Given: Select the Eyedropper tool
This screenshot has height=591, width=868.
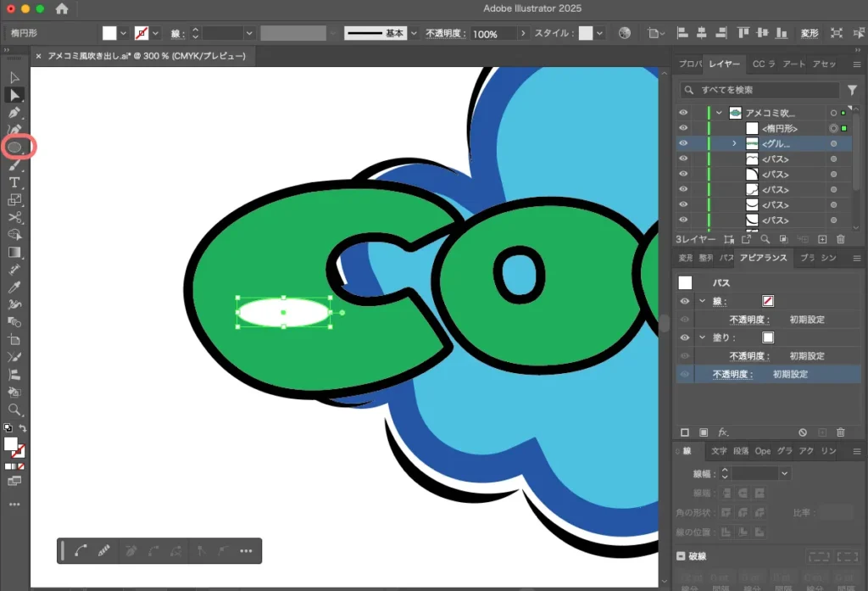Looking at the screenshot, I should pos(14,287).
